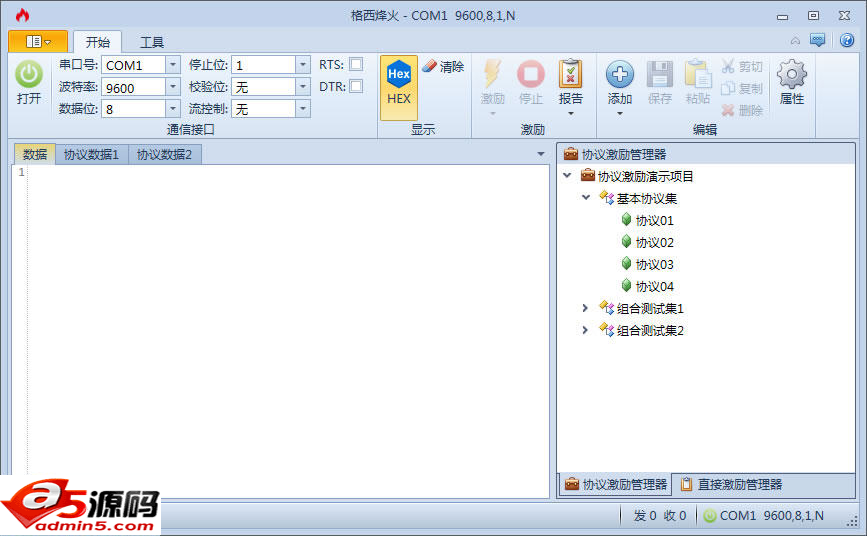Click the clipboard Report icon

coord(570,74)
